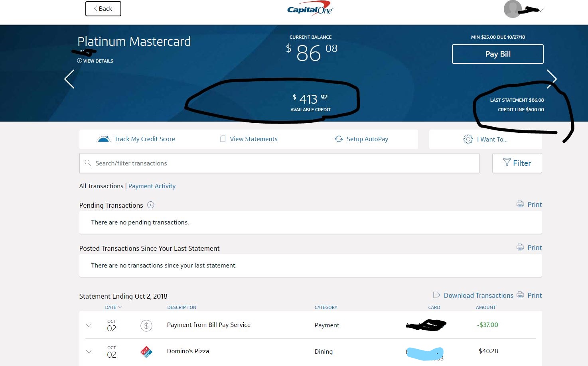This screenshot has height=366, width=588.
Task: Click the Pending Transactions heading
Action: [111, 205]
